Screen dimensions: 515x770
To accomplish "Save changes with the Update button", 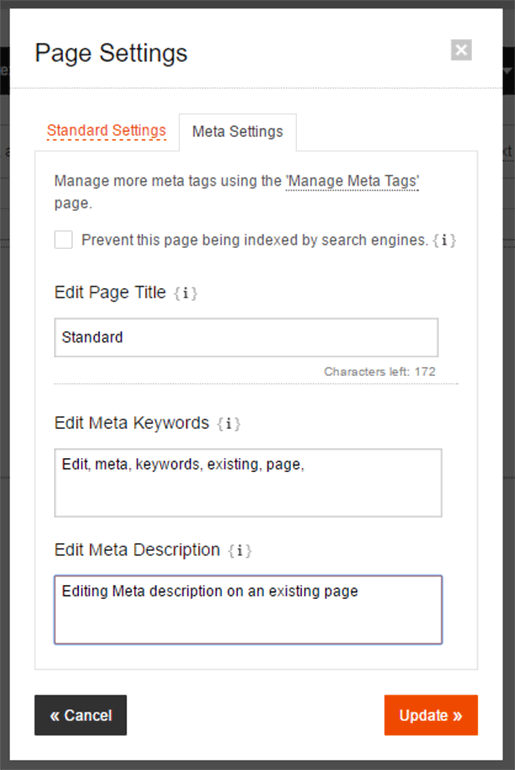I will (431, 715).
